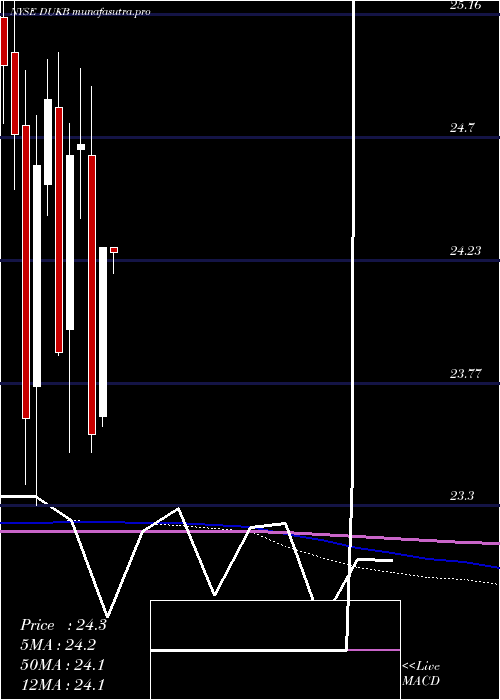Click the '12MA : 24.1' readout
500x700 pixels.
point(62,685)
